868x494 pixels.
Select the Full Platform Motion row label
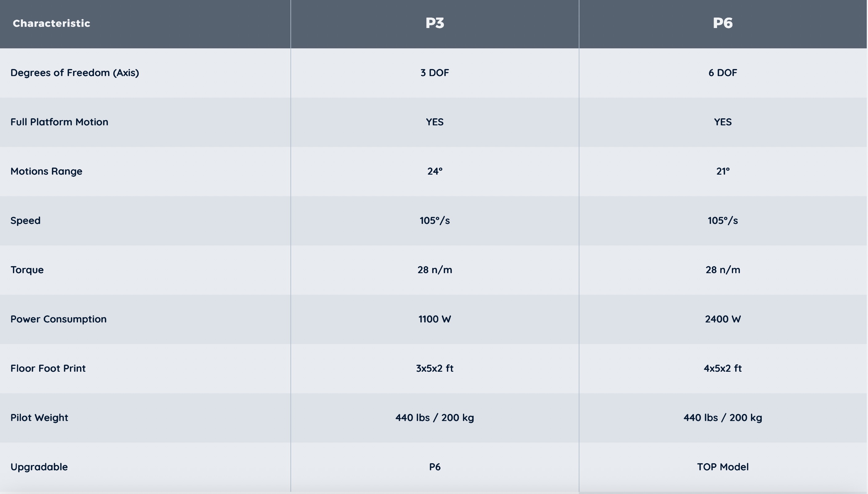[x=59, y=122]
